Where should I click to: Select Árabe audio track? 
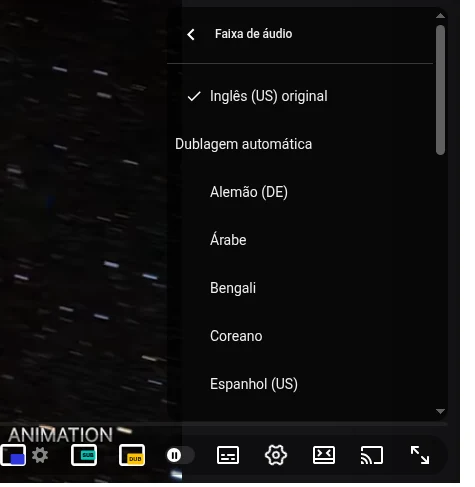point(300,240)
